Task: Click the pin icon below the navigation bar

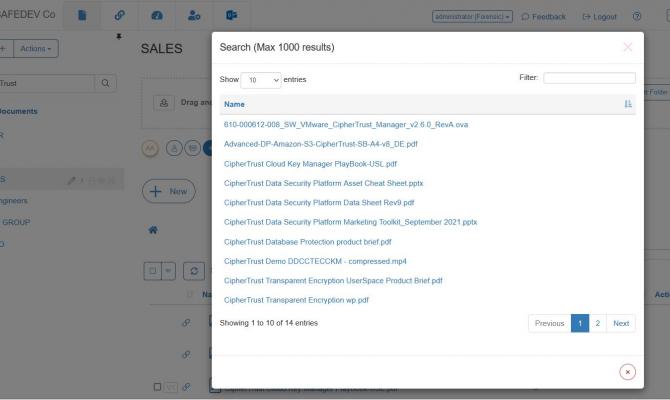Action: click(119, 36)
